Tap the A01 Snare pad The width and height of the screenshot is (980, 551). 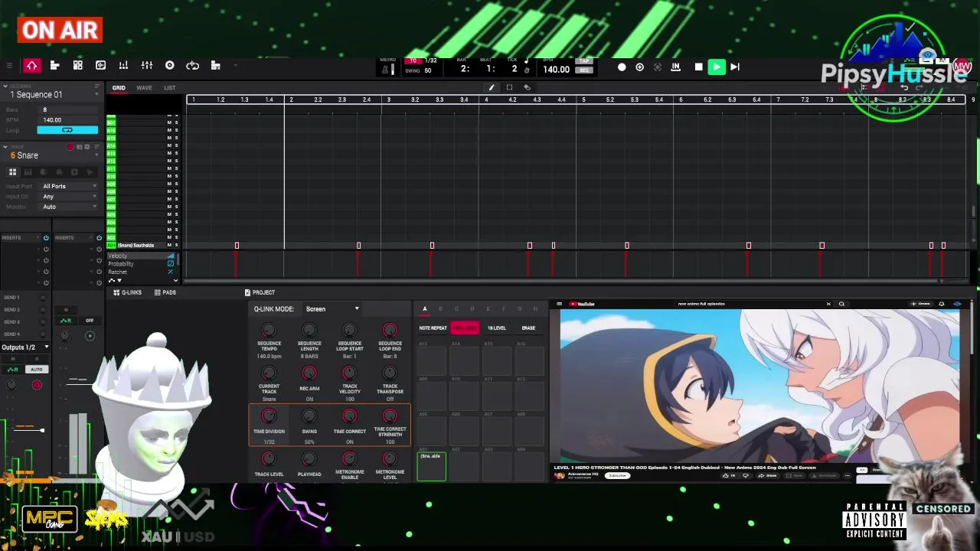(x=431, y=467)
